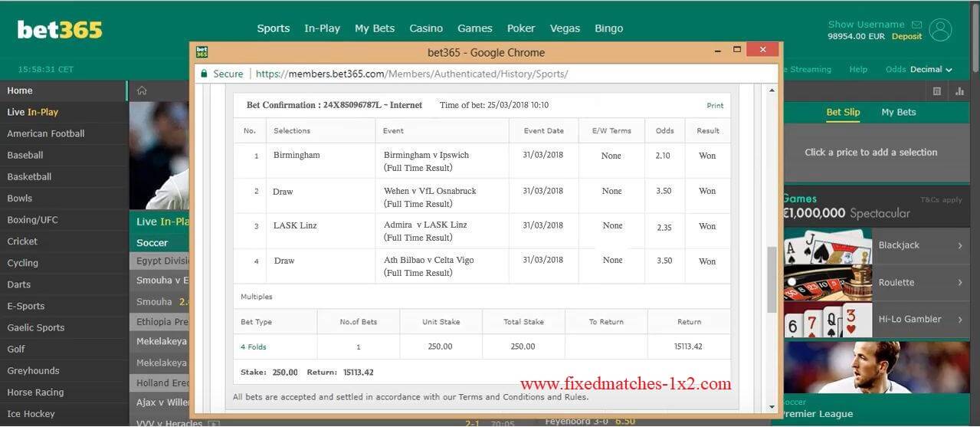The width and height of the screenshot is (980, 427).
Task: Open Basketball in the sidebar
Action: tap(64, 176)
